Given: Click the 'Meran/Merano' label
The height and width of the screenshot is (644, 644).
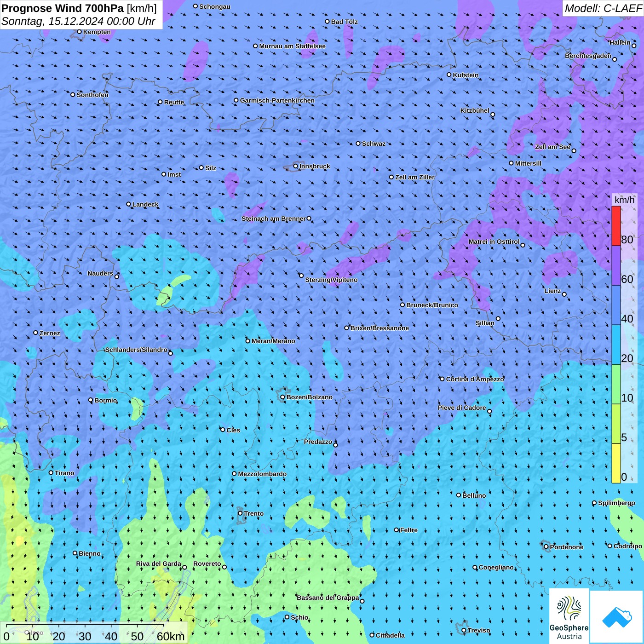Looking at the screenshot, I should pyautogui.click(x=274, y=341).
